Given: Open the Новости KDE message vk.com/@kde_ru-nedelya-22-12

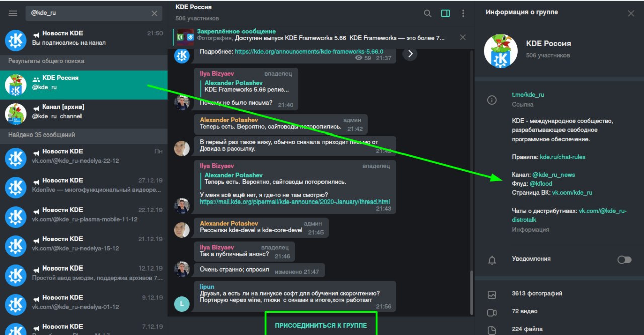Looking at the screenshot, I should (x=84, y=158).
